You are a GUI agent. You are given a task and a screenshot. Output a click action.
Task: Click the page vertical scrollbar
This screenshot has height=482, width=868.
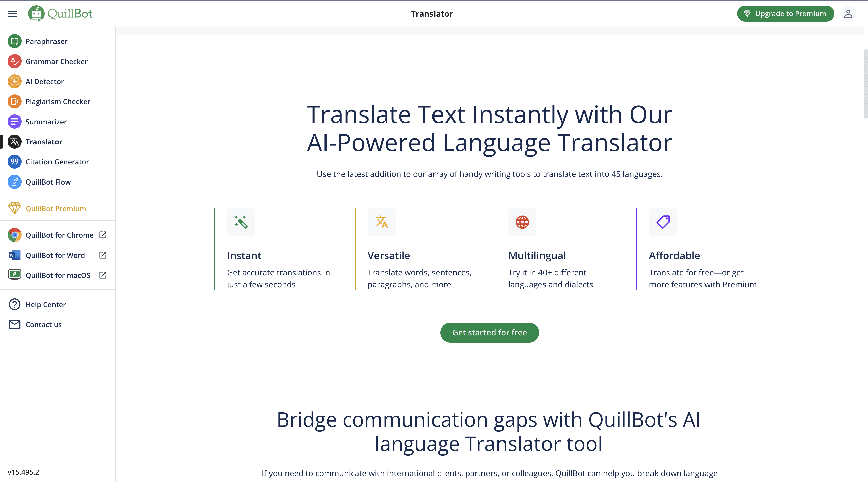(866, 84)
